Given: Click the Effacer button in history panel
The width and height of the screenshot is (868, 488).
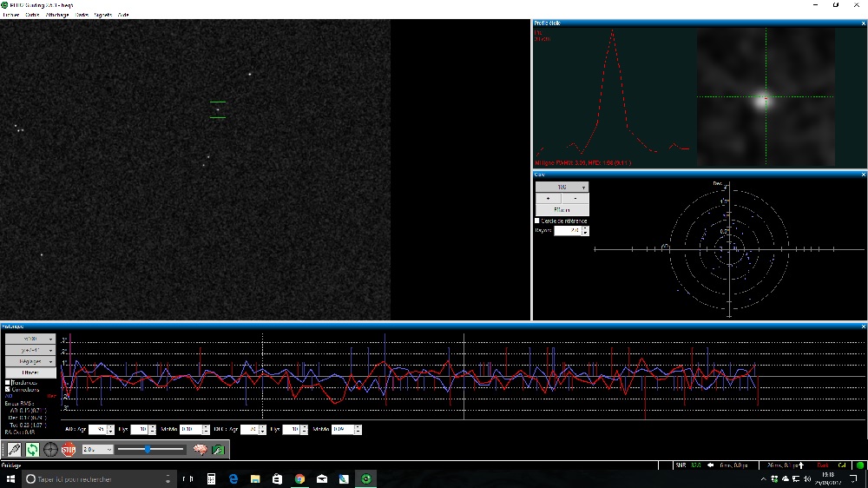Looking at the screenshot, I should point(30,373).
